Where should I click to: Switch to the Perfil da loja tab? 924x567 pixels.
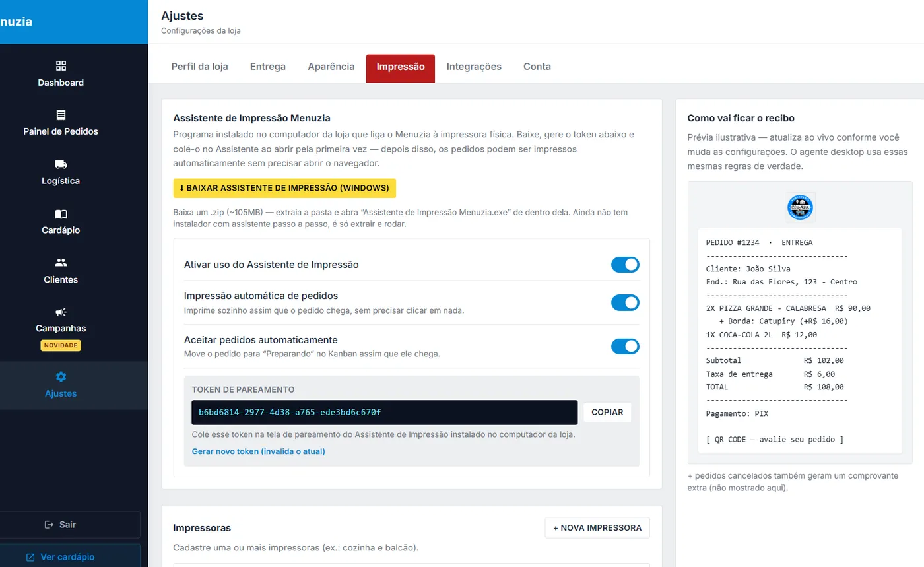click(x=200, y=67)
